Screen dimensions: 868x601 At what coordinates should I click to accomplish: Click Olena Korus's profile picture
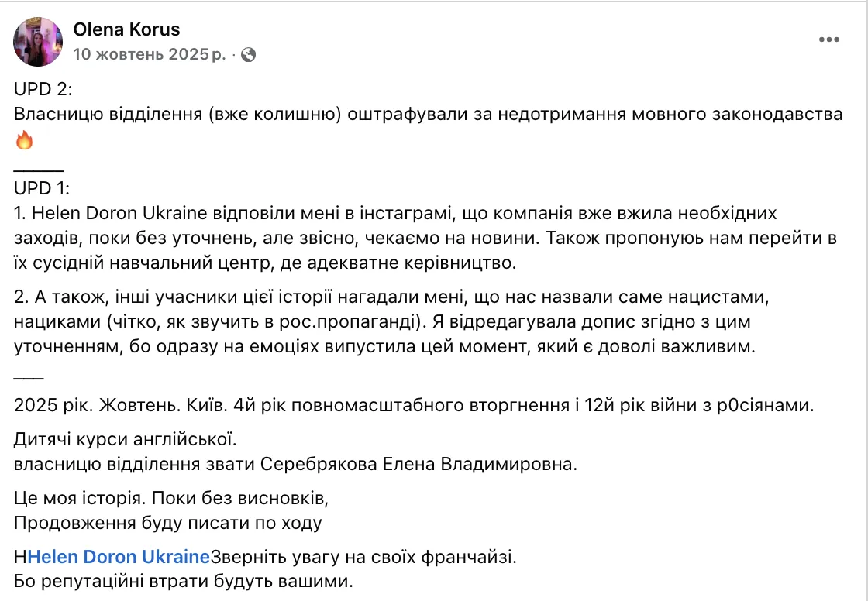click(x=37, y=39)
